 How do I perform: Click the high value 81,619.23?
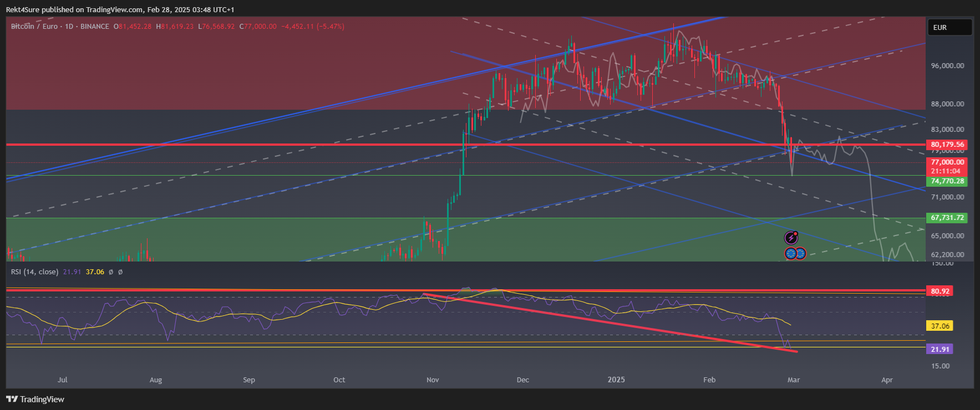coord(177,26)
